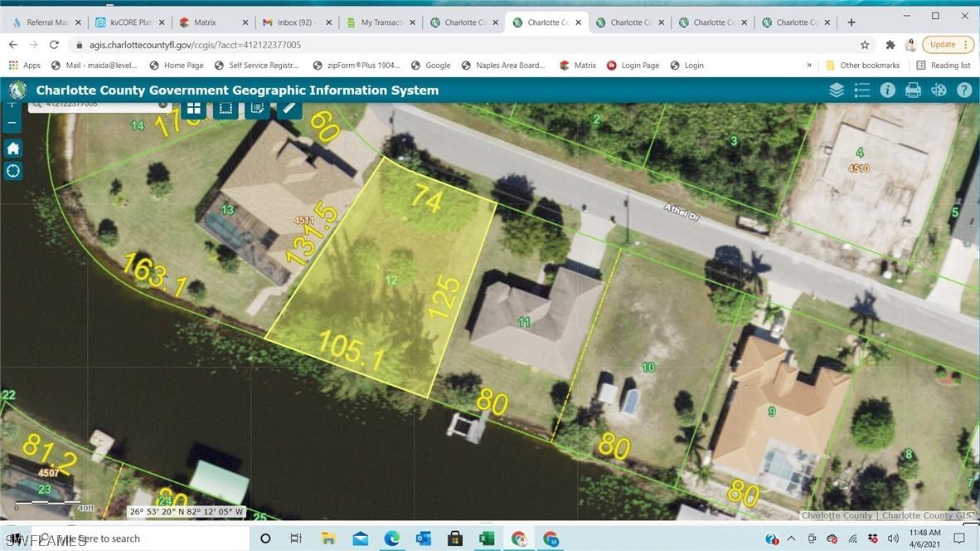Enable the rectangle selection tool

coord(226,107)
